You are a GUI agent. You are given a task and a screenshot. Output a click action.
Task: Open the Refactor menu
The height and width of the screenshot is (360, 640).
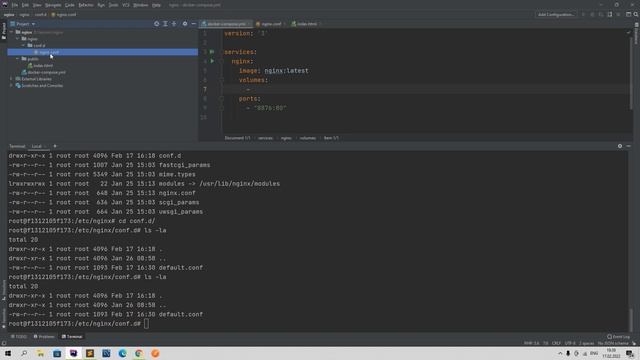click(x=86, y=5)
